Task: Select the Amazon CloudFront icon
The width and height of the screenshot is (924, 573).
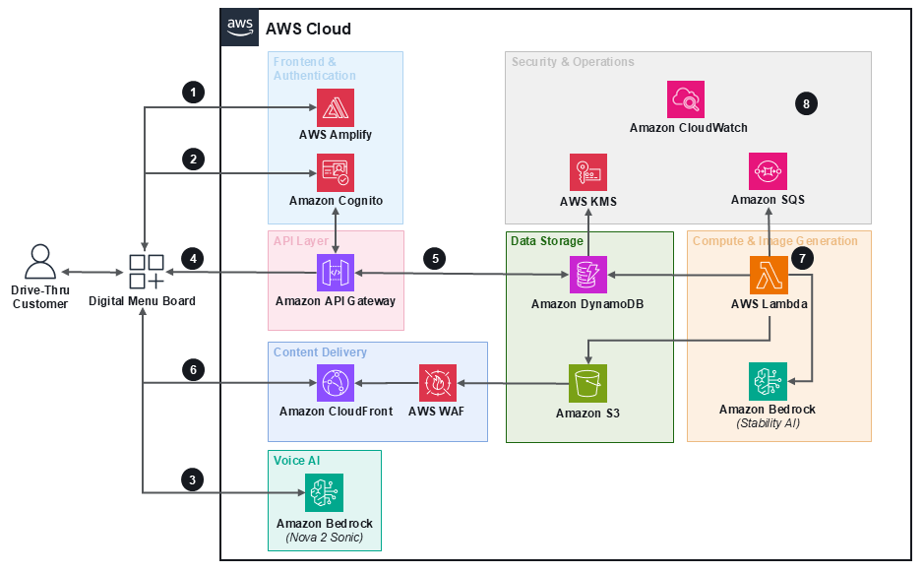Action: click(x=336, y=383)
